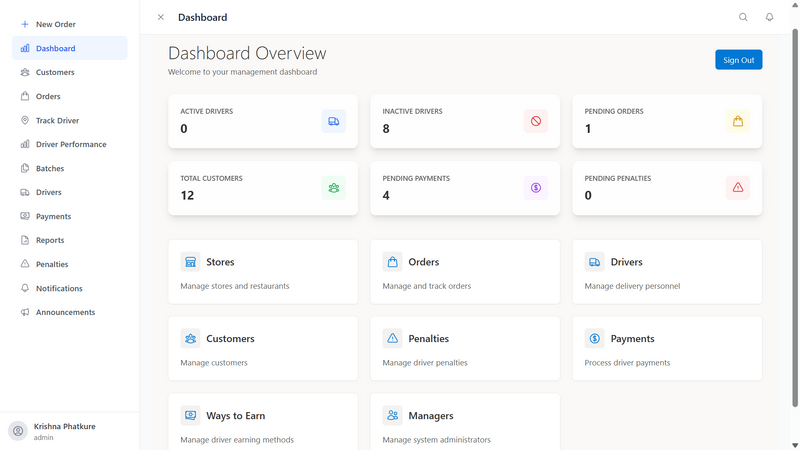The image size is (800, 450).
Task: Open Announcements from the sidebar
Action: pyautogui.click(x=65, y=312)
